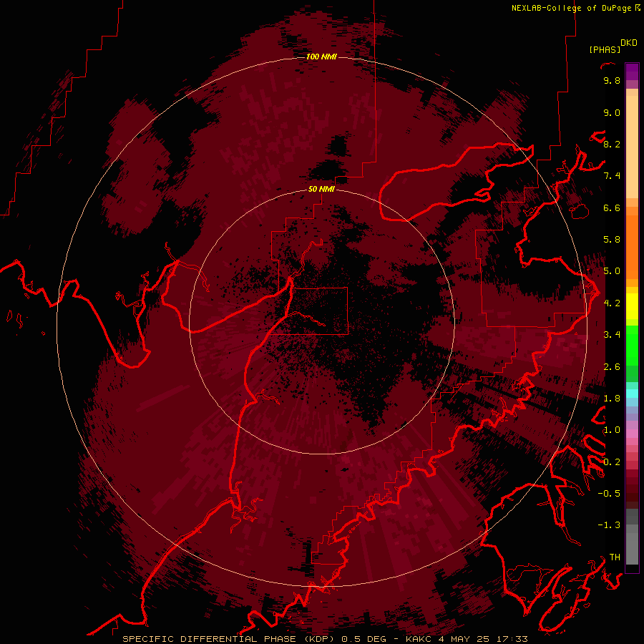Click the 0.2 value on the color scale
The height and width of the screenshot is (644, 644).
click(612, 462)
